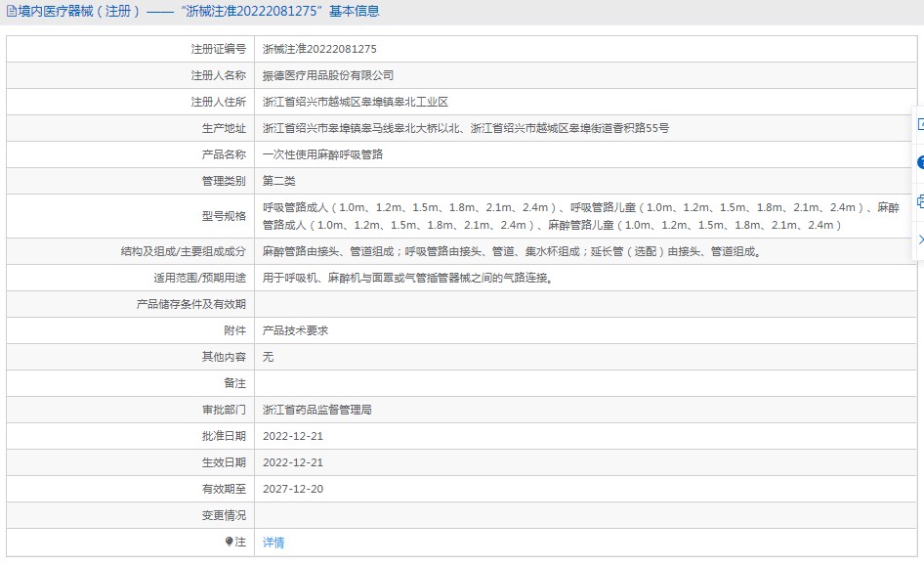
Task: Select the product name 一次性使用麻醉呼吸管路
Action: 322,154
